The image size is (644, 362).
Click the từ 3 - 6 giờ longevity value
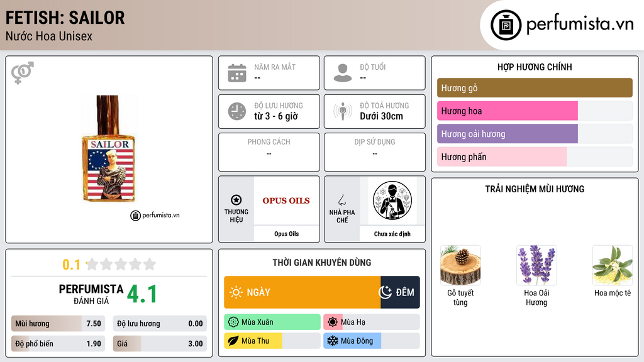(276, 116)
